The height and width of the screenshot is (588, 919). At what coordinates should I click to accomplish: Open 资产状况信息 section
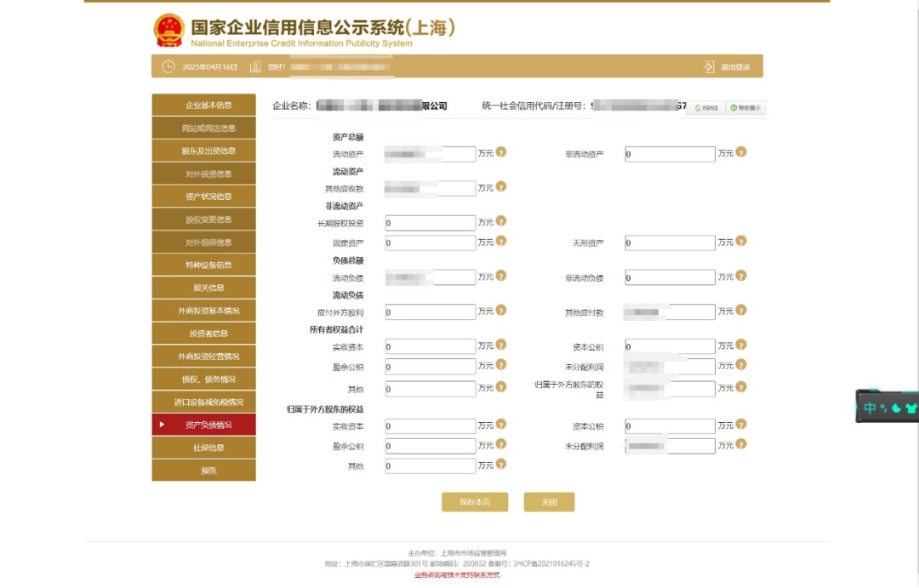click(x=204, y=197)
